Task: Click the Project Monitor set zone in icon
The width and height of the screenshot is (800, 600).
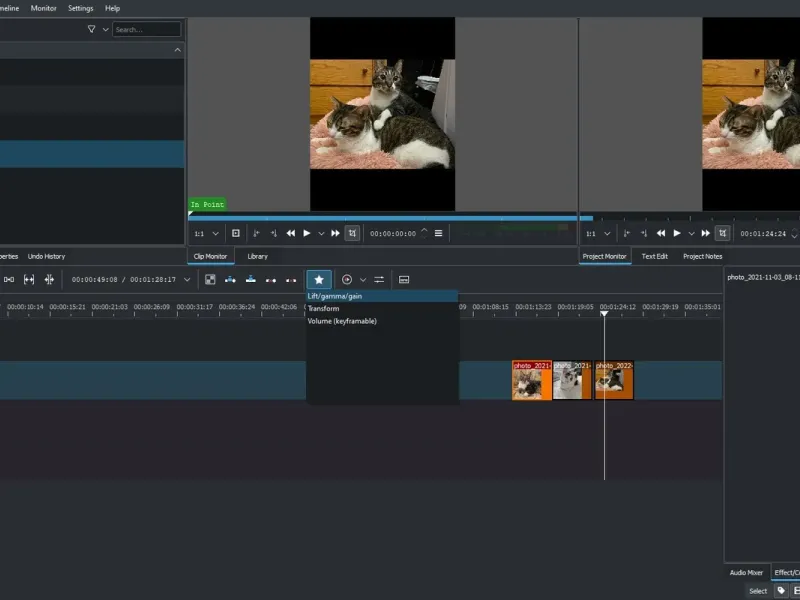Action: point(627,233)
